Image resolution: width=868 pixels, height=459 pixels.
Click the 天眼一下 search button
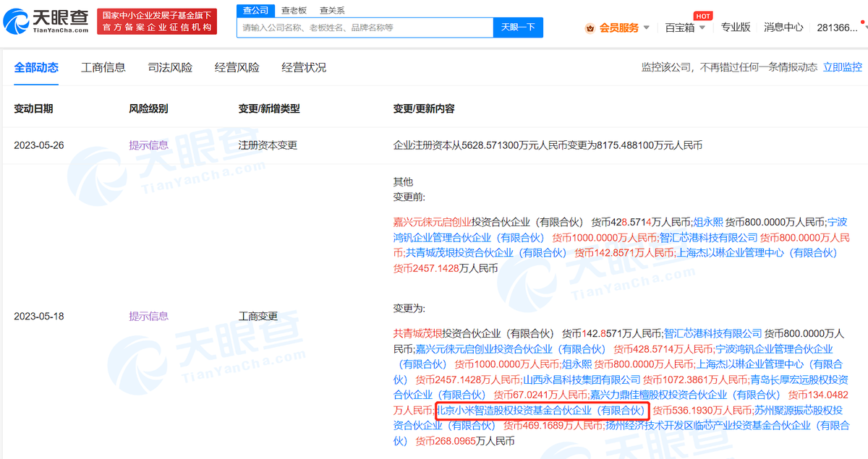tap(518, 27)
